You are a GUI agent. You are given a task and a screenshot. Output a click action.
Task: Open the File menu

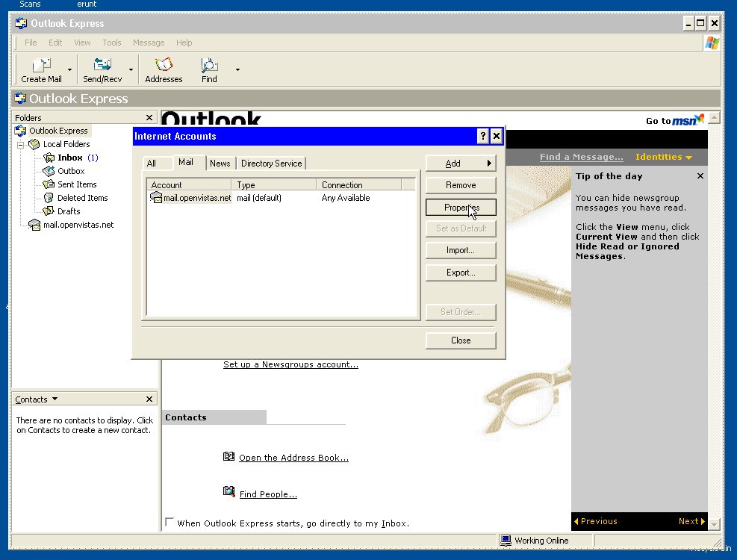(31, 43)
